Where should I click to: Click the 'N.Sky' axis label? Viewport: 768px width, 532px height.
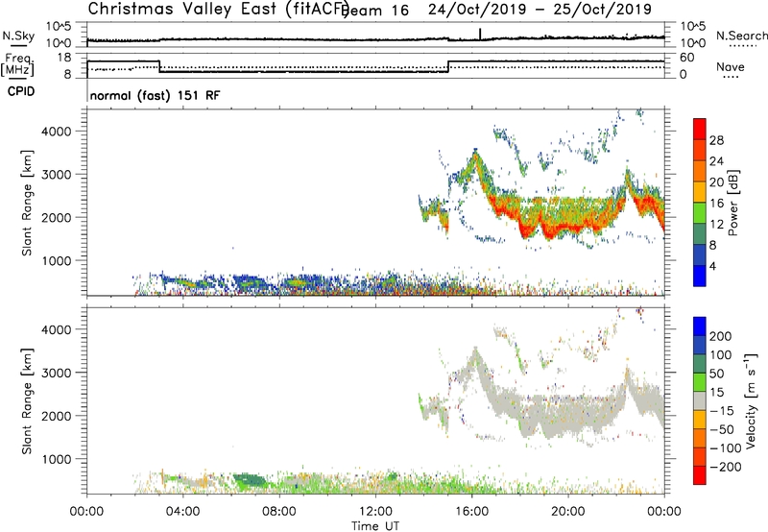[x=18, y=36]
